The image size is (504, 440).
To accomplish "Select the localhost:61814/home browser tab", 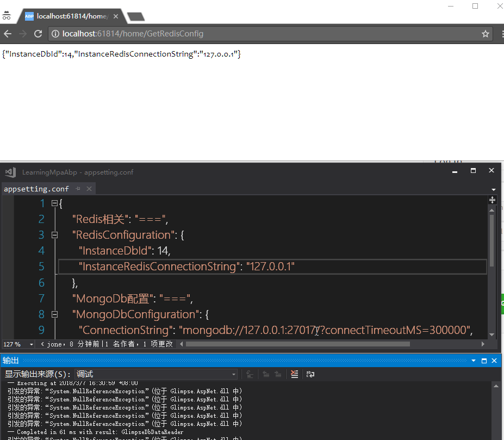I will coord(72,16).
